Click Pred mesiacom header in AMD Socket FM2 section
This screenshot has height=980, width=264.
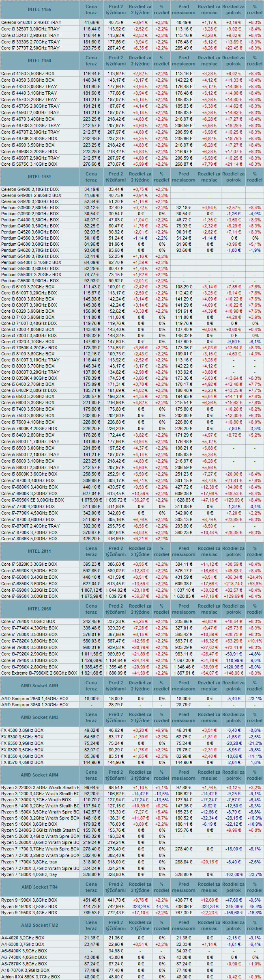click(x=184, y=926)
